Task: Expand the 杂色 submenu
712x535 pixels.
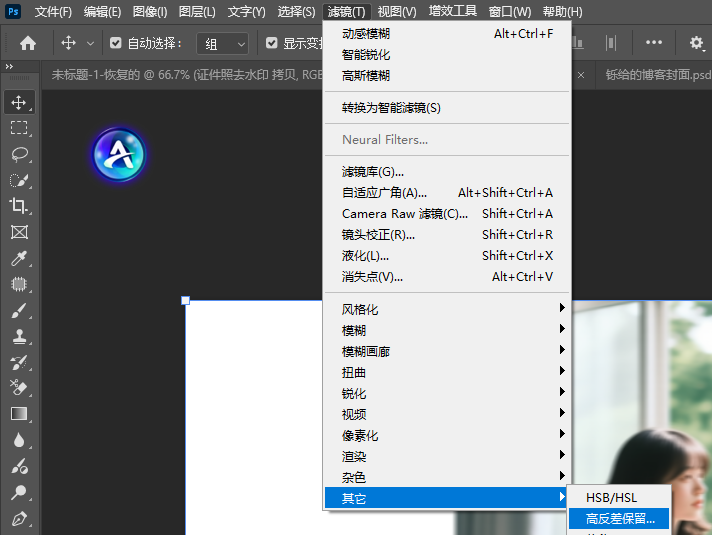Action: (x=447, y=477)
